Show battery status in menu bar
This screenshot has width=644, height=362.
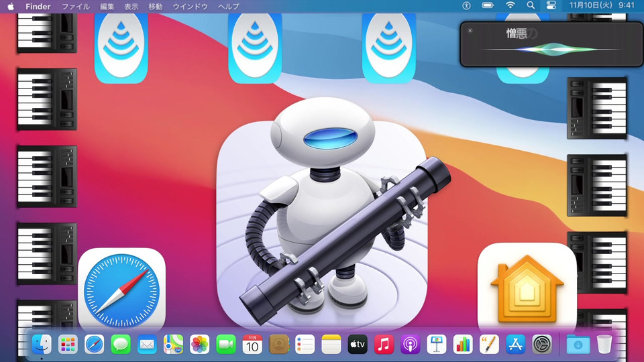coord(488,5)
